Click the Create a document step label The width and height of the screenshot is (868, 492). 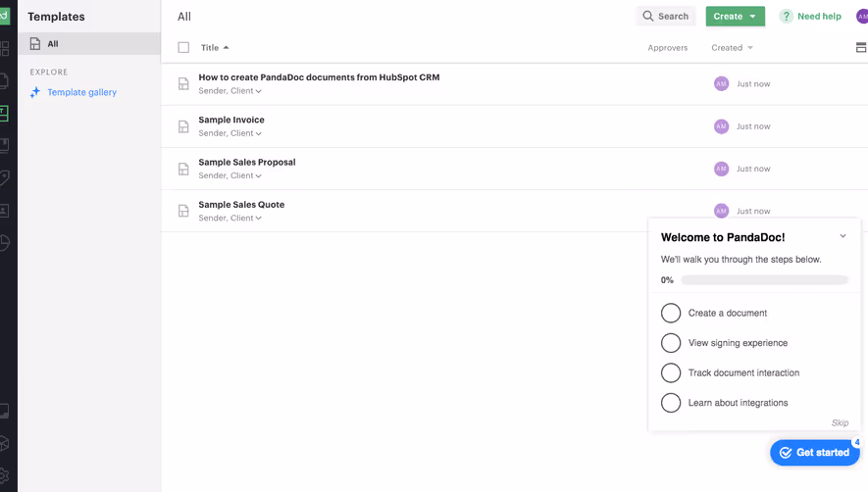[728, 313]
